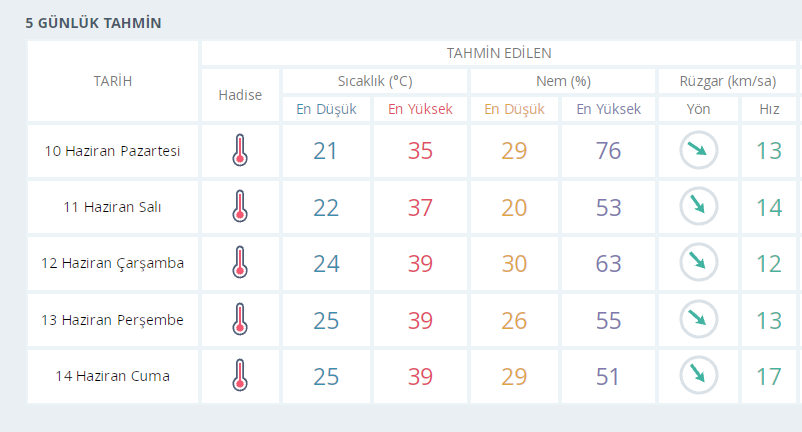
Task: Select the 14 Haziran Cuma date cell
Action: coord(112,376)
